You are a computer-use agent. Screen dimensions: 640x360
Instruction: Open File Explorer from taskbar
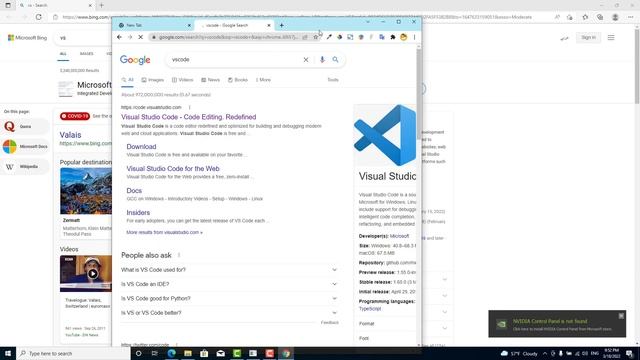[x=188, y=353]
